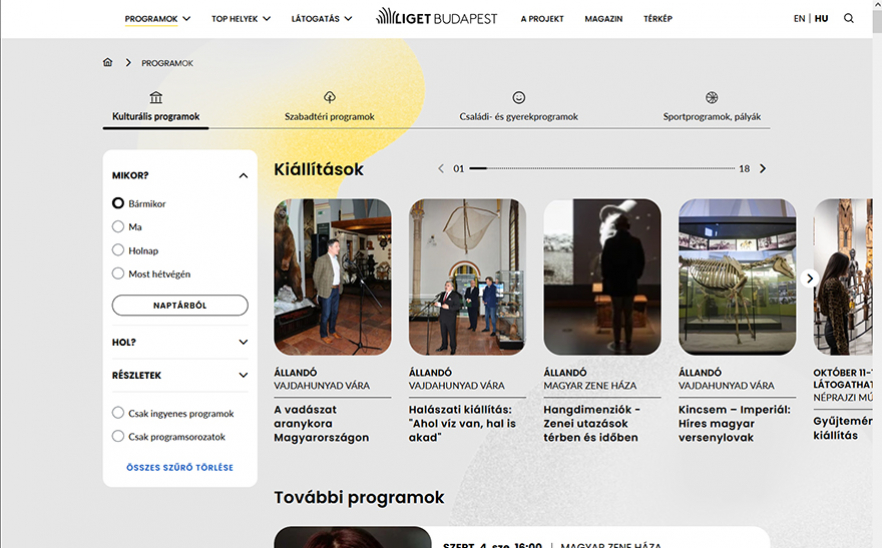Image resolution: width=882 pixels, height=548 pixels.
Task: Click round next arrow over exhibition cards
Action: pyautogui.click(x=809, y=278)
